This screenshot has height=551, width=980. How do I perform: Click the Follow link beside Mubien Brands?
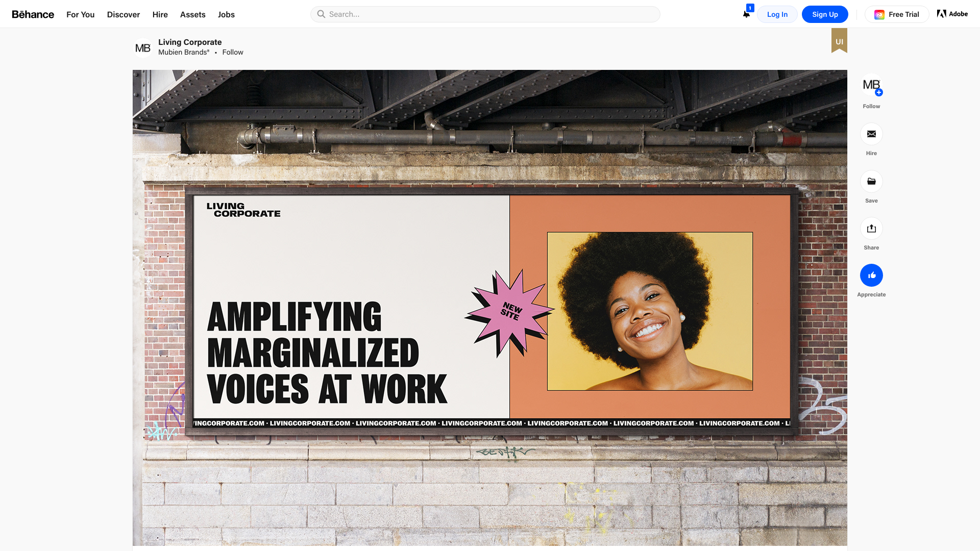pyautogui.click(x=232, y=52)
